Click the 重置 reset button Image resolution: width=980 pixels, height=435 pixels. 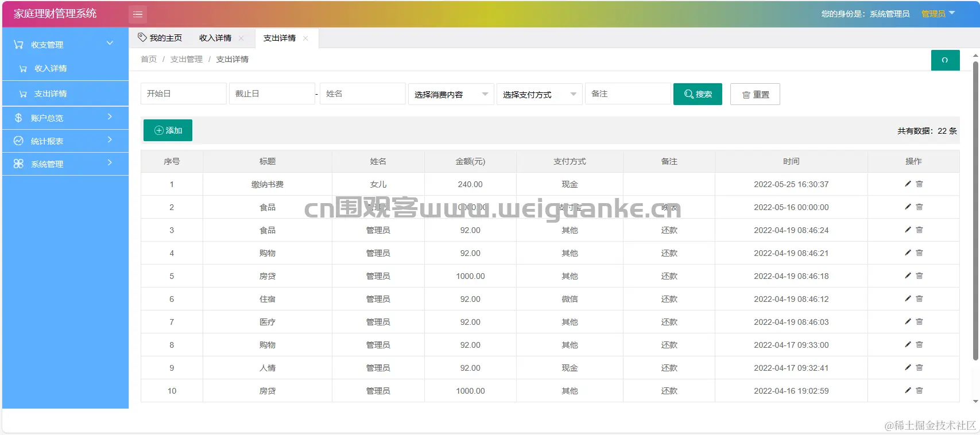pos(755,94)
